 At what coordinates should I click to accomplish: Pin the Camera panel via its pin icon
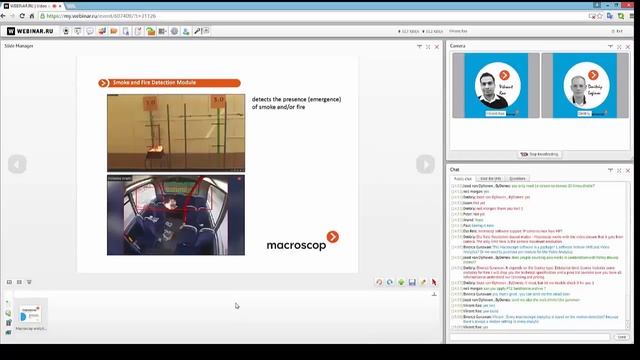pos(610,47)
